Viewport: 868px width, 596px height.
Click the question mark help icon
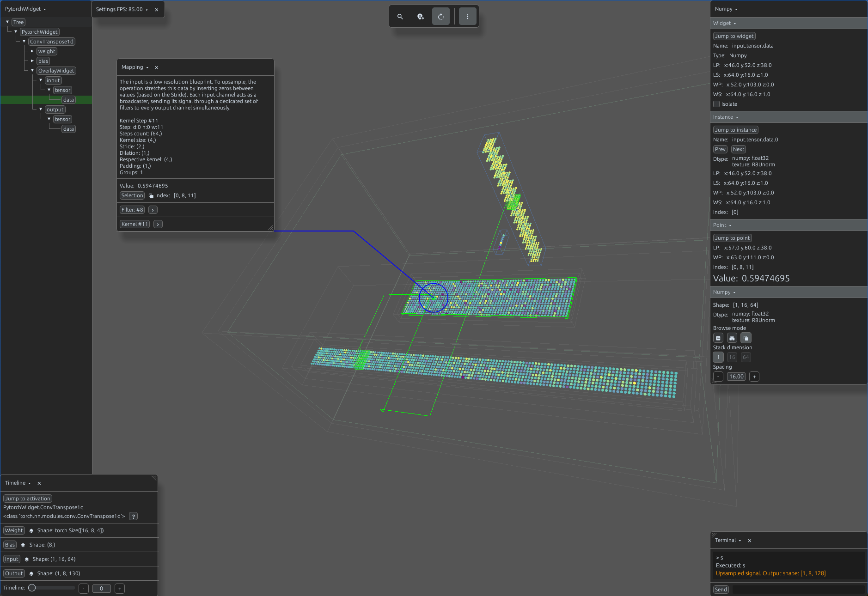(x=133, y=517)
